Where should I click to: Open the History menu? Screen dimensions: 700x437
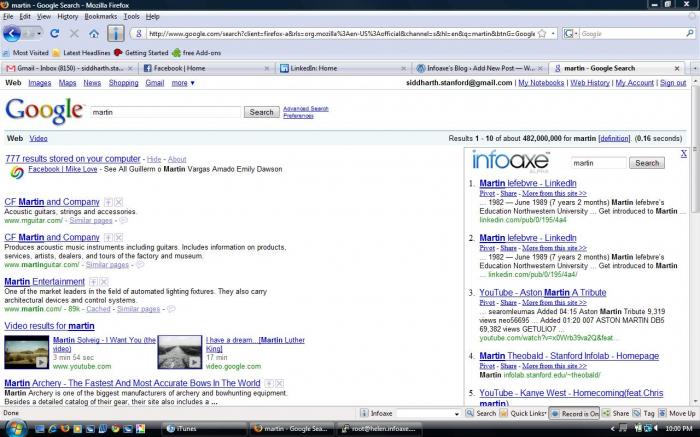point(67,17)
